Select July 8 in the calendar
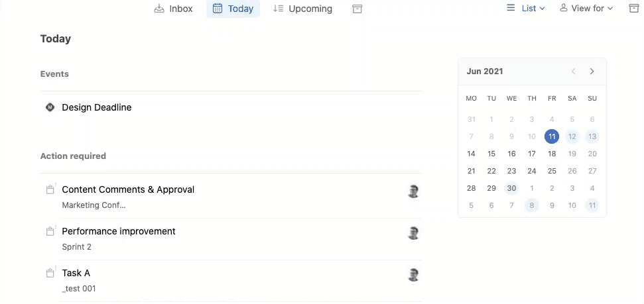644x304 pixels. point(531,205)
